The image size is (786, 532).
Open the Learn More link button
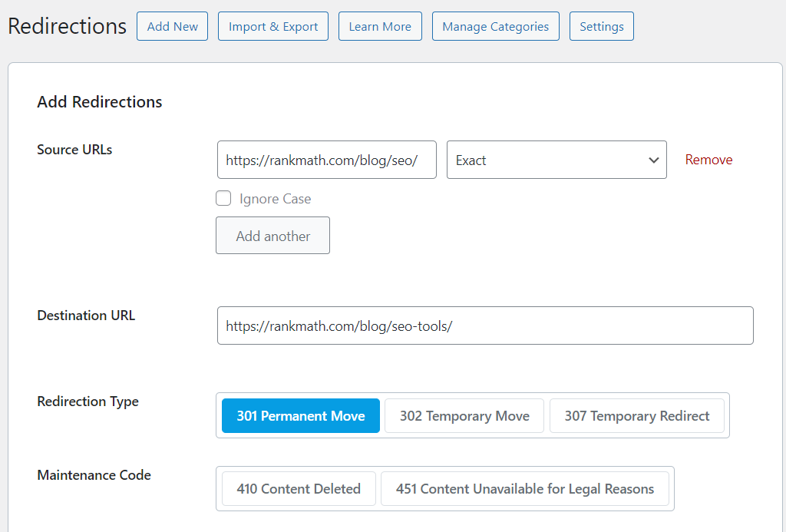point(380,26)
